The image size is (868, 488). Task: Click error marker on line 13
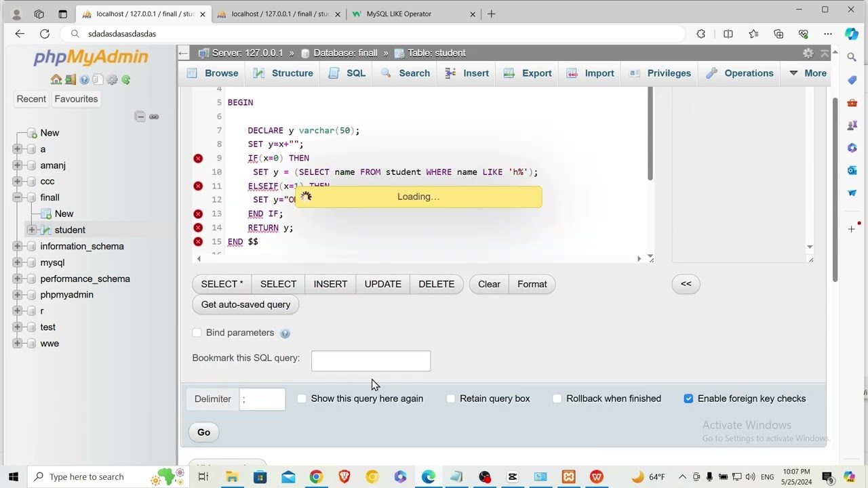[x=198, y=213]
